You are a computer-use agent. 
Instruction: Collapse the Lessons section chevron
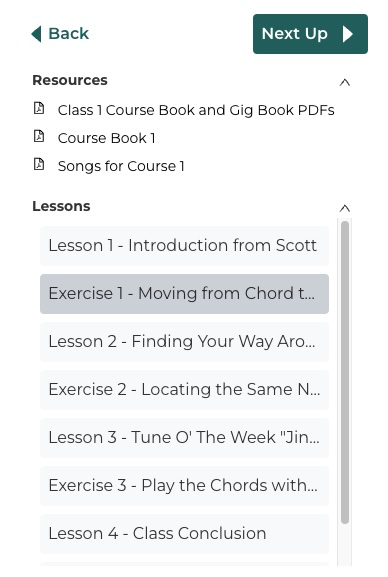click(x=345, y=208)
